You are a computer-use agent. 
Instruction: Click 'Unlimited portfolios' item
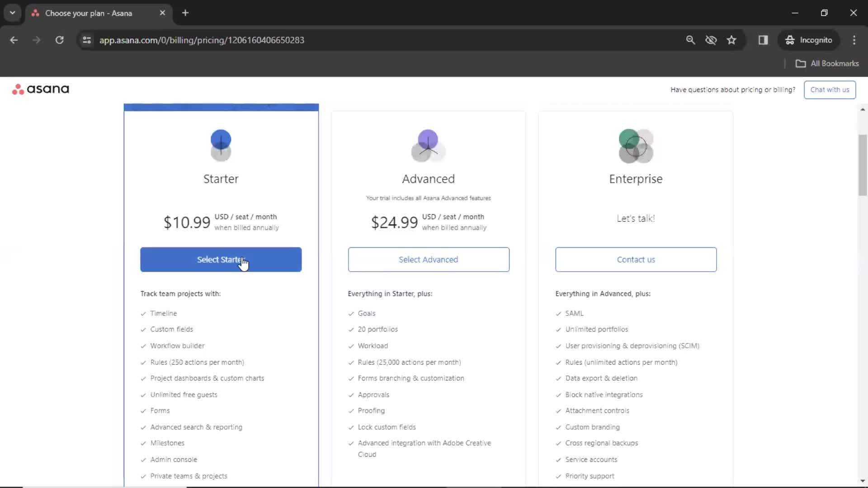[x=596, y=329]
